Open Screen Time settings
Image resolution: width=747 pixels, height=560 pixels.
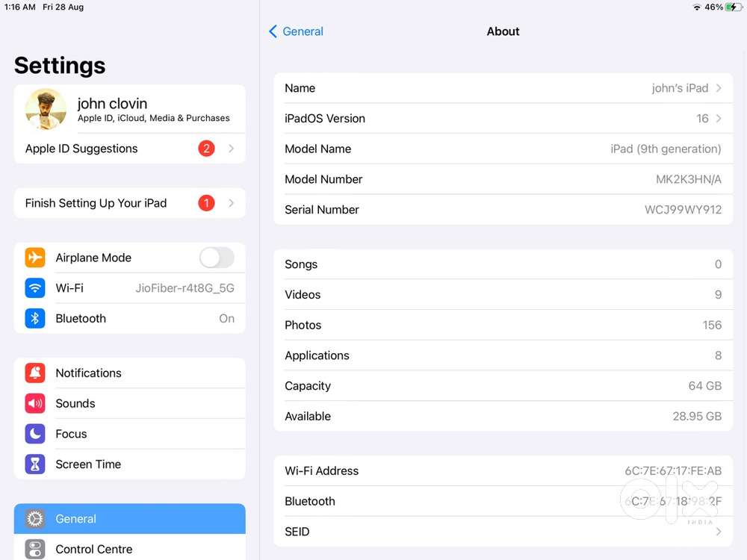129,464
